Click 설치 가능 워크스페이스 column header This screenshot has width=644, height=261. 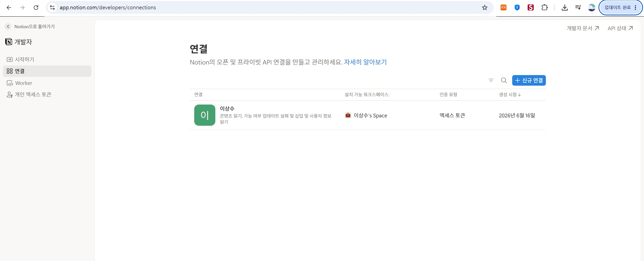367,94
